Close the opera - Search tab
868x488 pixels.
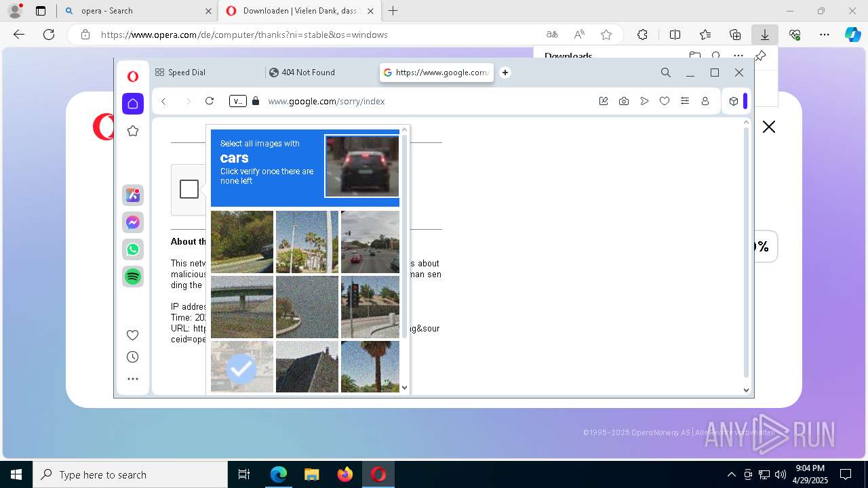click(x=208, y=11)
